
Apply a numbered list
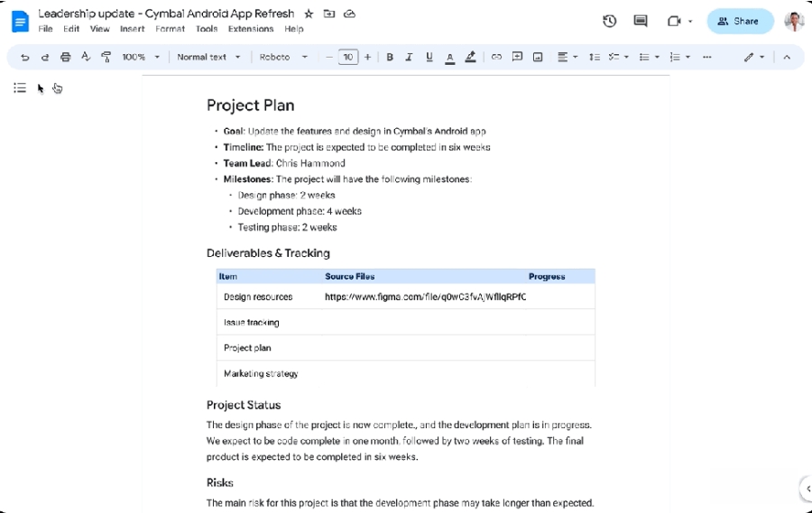point(675,57)
